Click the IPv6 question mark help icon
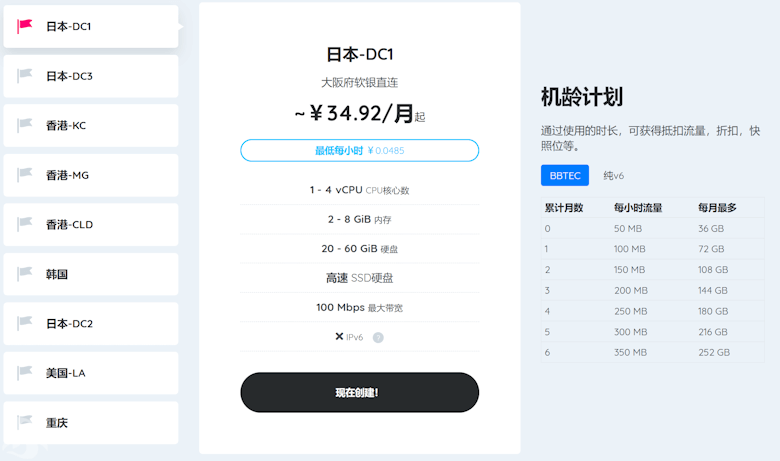Screen dimensions: 780x461 pos(378,337)
